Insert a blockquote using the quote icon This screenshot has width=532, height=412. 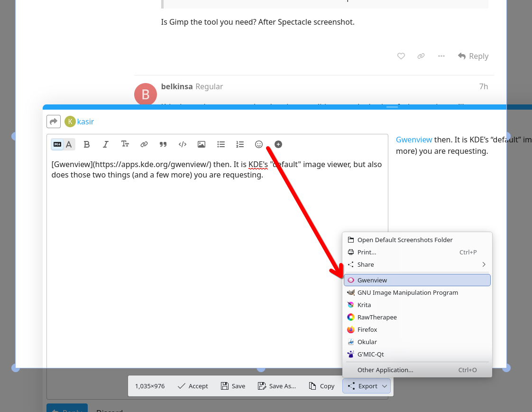163,144
